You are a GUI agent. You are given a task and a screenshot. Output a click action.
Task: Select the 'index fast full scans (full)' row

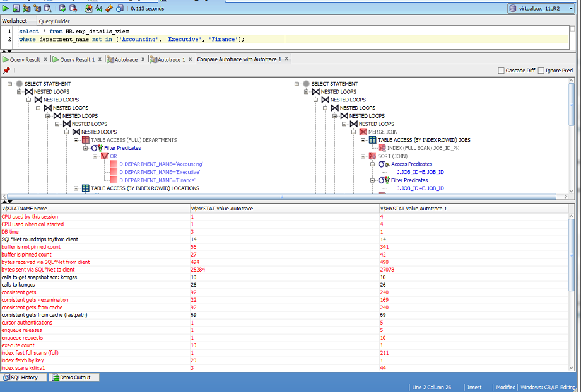point(285,353)
